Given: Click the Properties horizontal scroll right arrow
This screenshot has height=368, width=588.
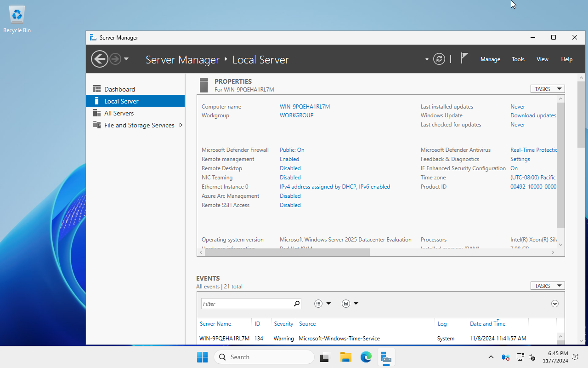Looking at the screenshot, I should [x=553, y=252].
